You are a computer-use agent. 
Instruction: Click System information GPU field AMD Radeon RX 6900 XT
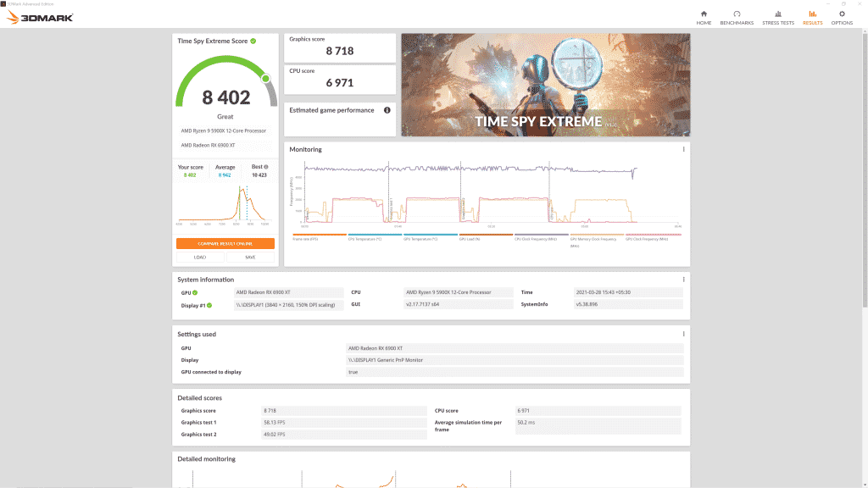click(x=288, y=292)
